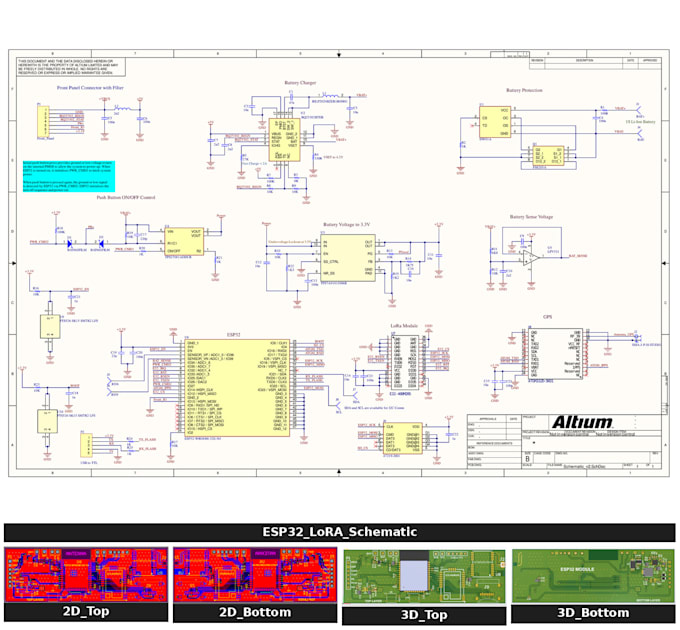Select 'Battery Sense Voltage' heading
Screen dimensions: 680x630
click(531, 216)
